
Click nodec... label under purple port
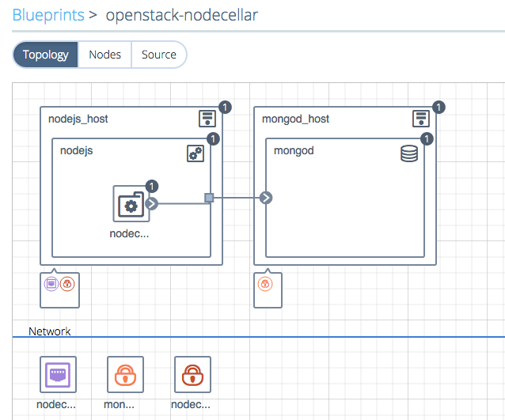point(56,404)
